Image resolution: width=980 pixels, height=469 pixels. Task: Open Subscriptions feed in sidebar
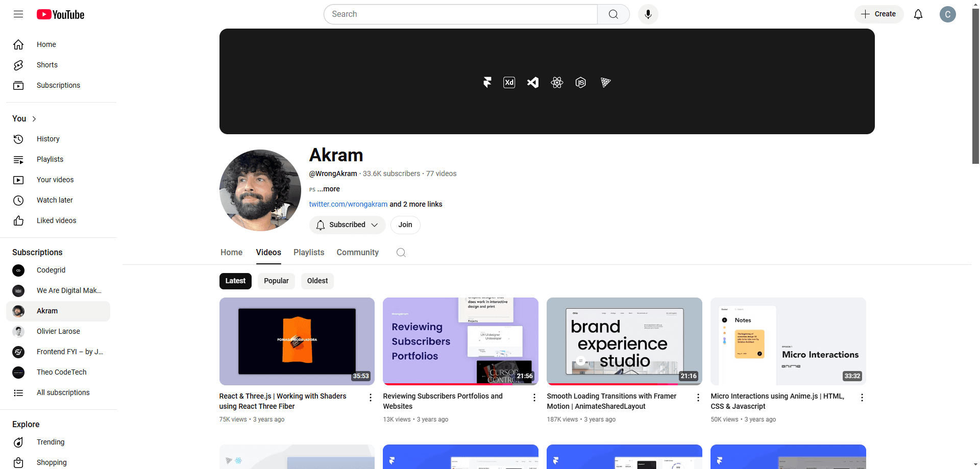pyautogui.click(x=58, y=85)
